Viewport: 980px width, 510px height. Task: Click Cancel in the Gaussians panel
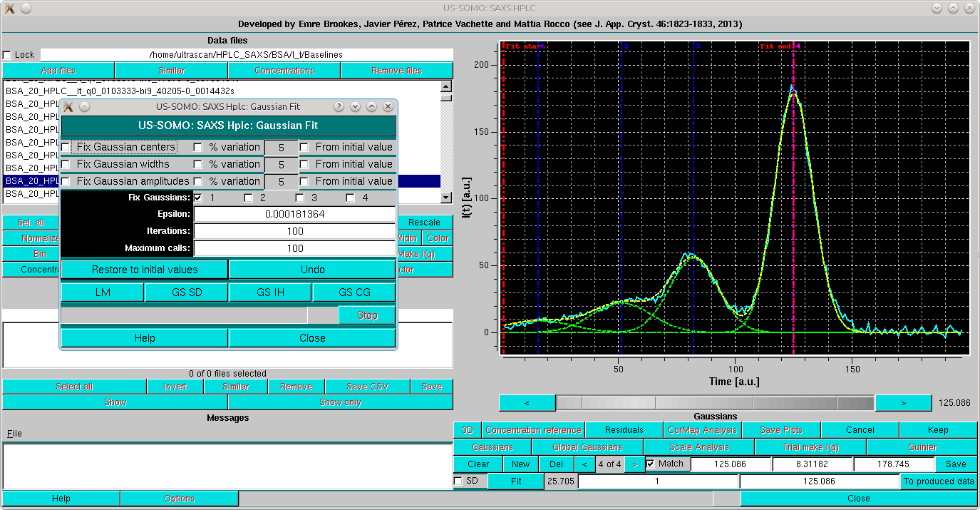pyautogui.click(x=860, y=430)
